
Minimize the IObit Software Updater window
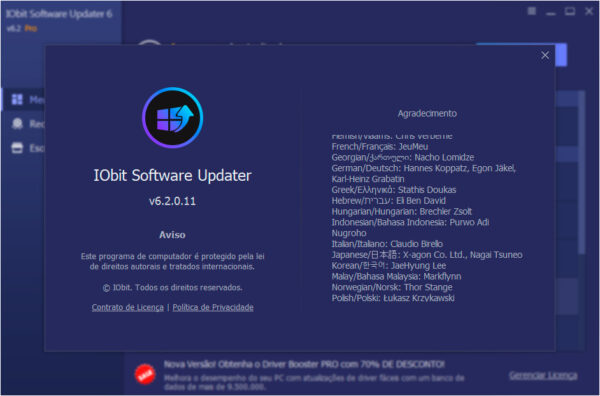tap(551, 12)
